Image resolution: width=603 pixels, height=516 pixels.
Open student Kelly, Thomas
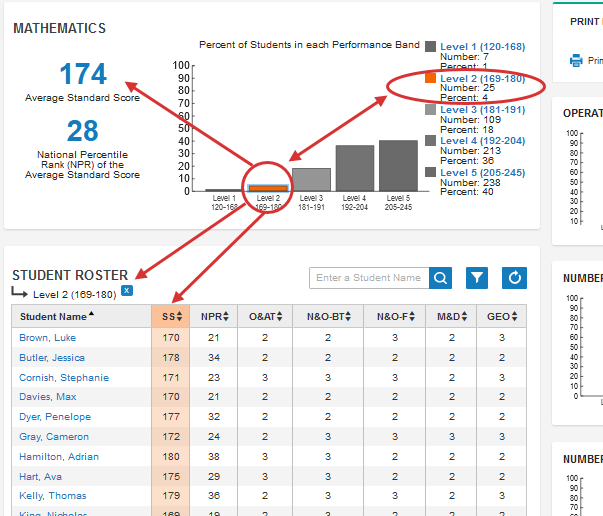[53, 496]
